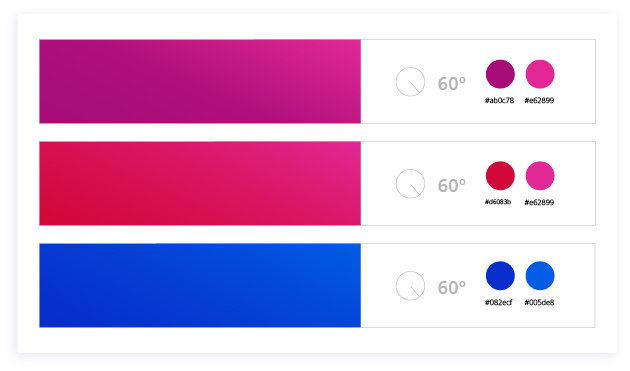Click the #082ecf hex code label
This screenshot has height=371, width=630.
click(499, 302)
